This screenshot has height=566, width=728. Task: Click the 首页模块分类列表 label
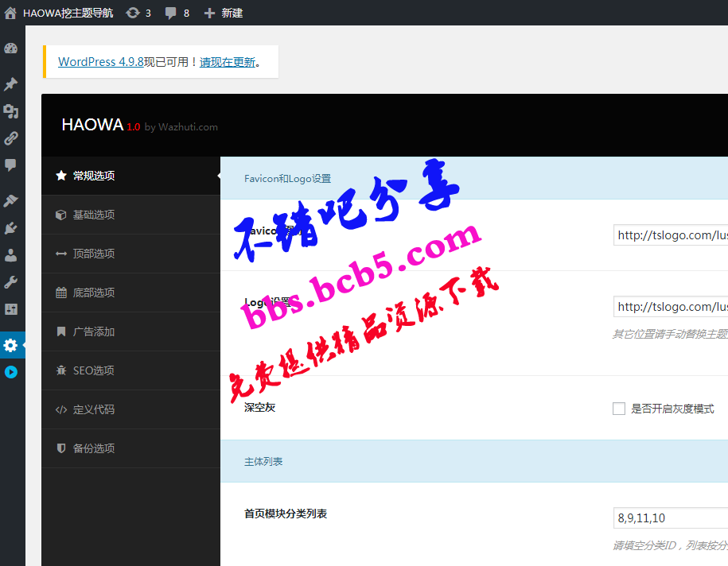point(286,514)
